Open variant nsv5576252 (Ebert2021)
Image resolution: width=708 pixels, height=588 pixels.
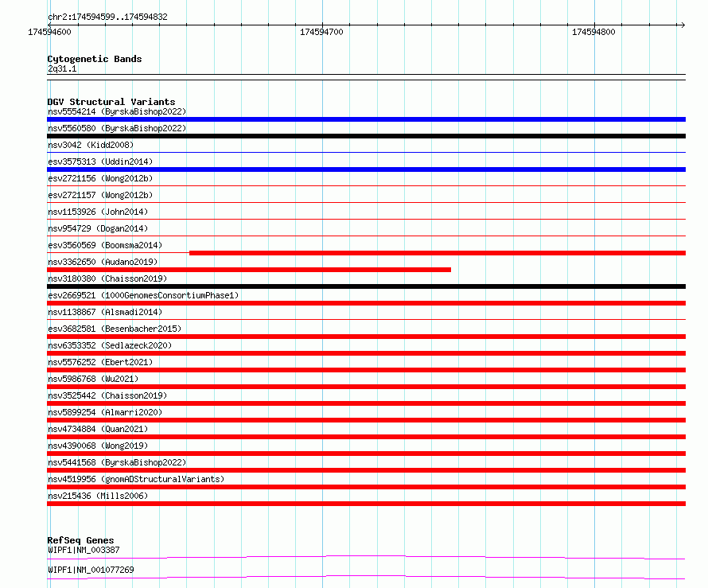tap(100, 362)
